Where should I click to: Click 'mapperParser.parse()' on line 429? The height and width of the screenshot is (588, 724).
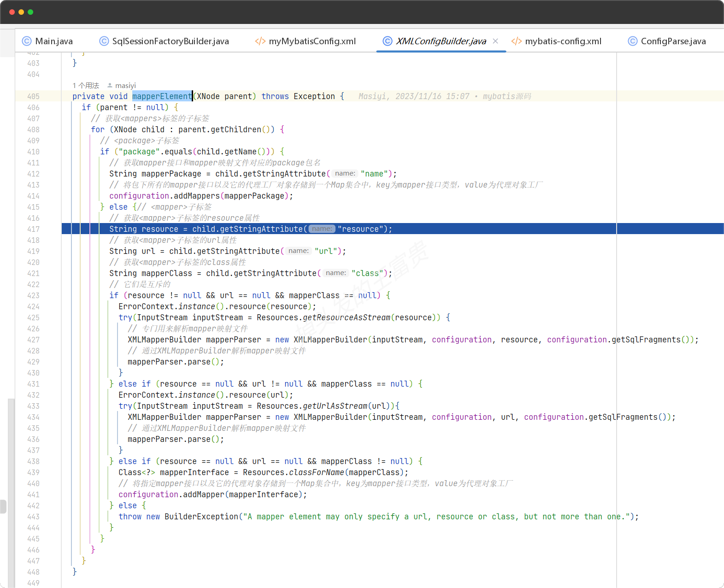(174, 362)
